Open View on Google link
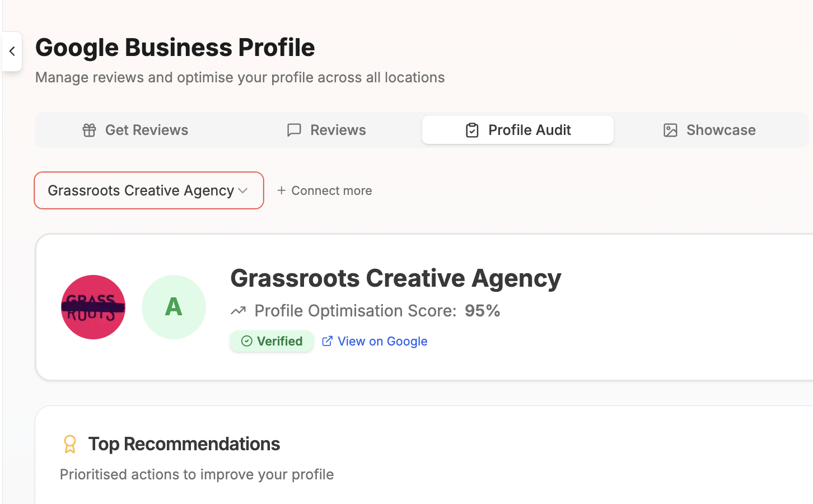This screenshot has height=504, width=813. [382, 341]
